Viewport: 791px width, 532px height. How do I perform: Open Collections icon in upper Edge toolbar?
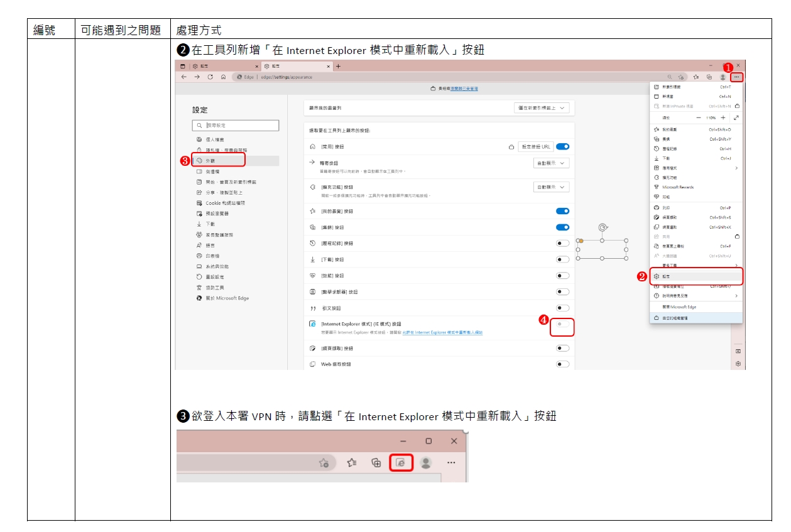(709, 77)
